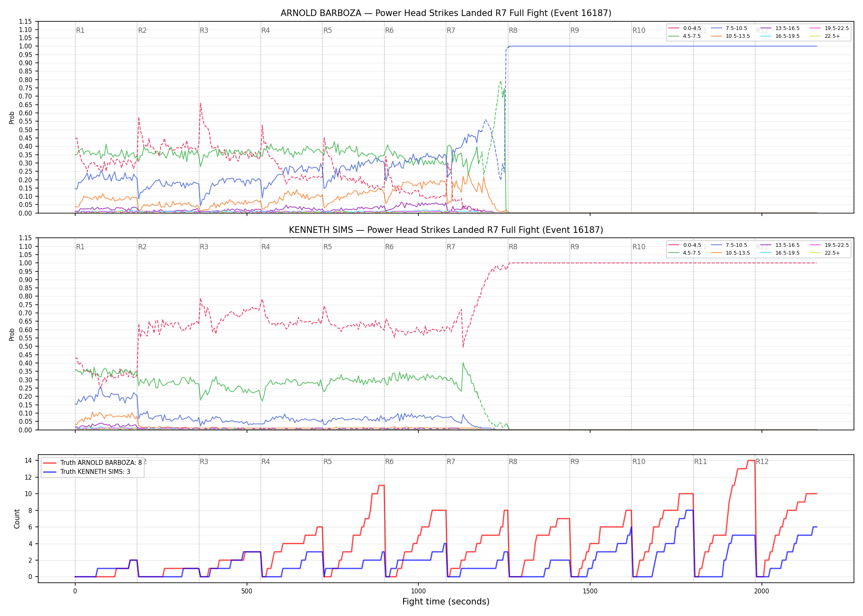Click the 0.0-4.5 legend entry in Barboza chart
This screenshot has width=863, height=616.
(685, 28)
